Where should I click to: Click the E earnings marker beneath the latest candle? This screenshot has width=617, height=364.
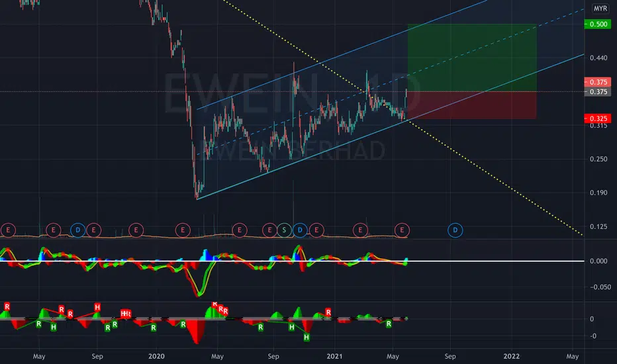point(402,230)
